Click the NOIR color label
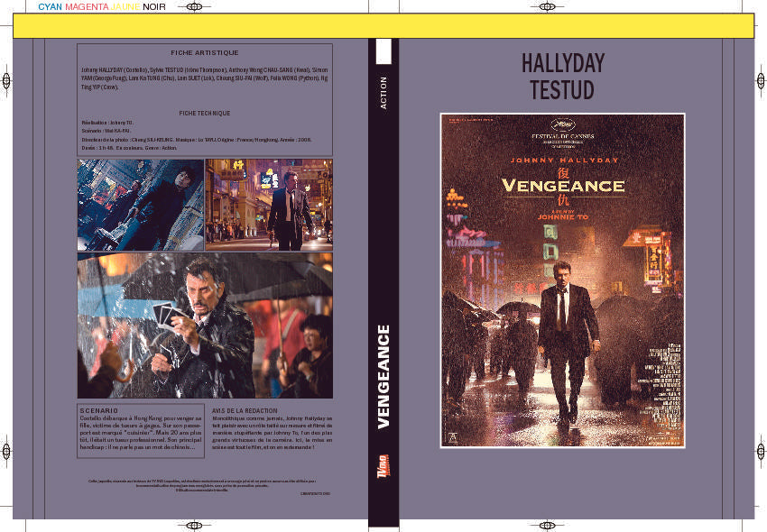 click(154, 7)
